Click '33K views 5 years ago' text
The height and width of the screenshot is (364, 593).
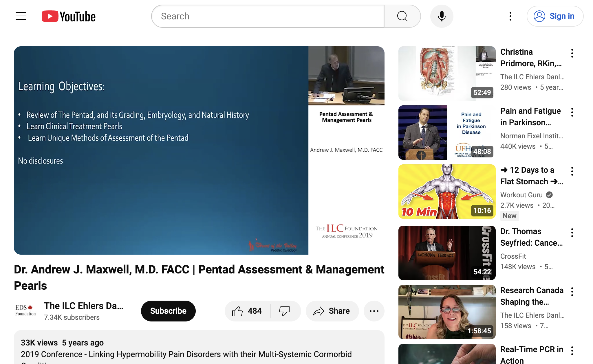(x=62, y=343)
